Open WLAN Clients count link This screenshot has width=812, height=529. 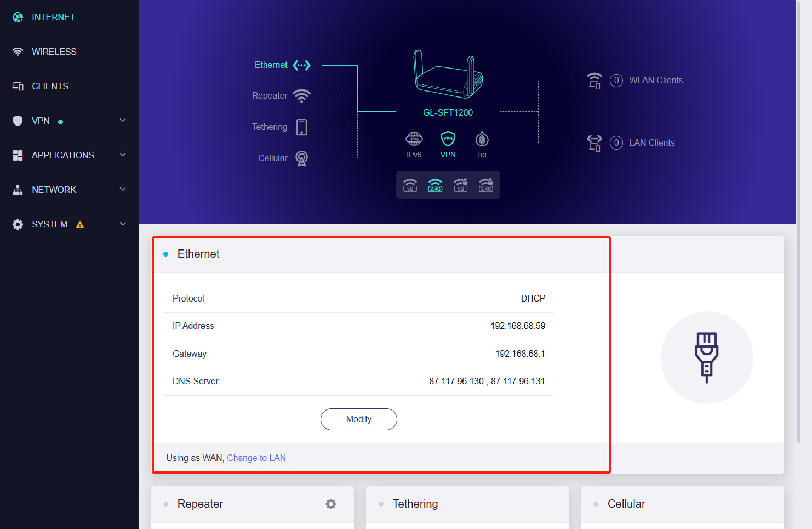click(616, 81)
